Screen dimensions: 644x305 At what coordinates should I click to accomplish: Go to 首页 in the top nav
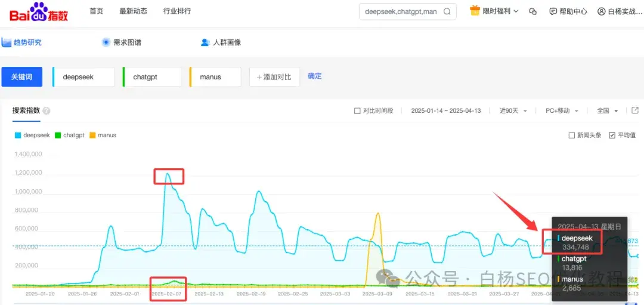click(x=96, y=11)
